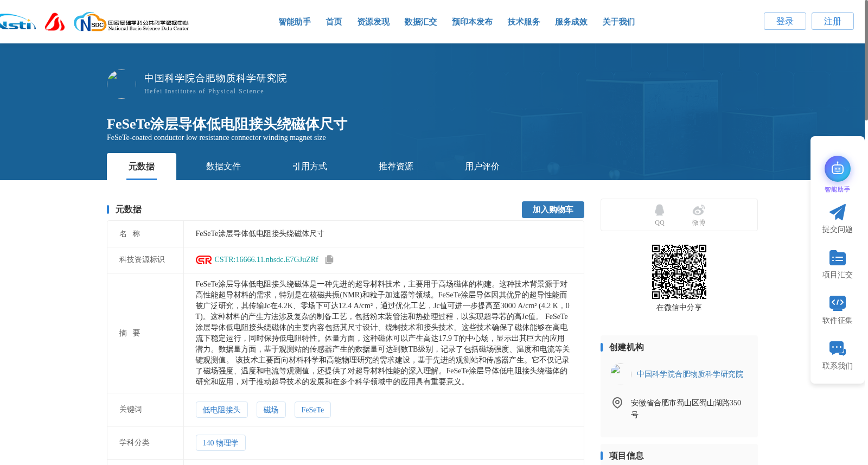Click the 摘要 row label
868x465 pixels.
[x=130, y=333]
